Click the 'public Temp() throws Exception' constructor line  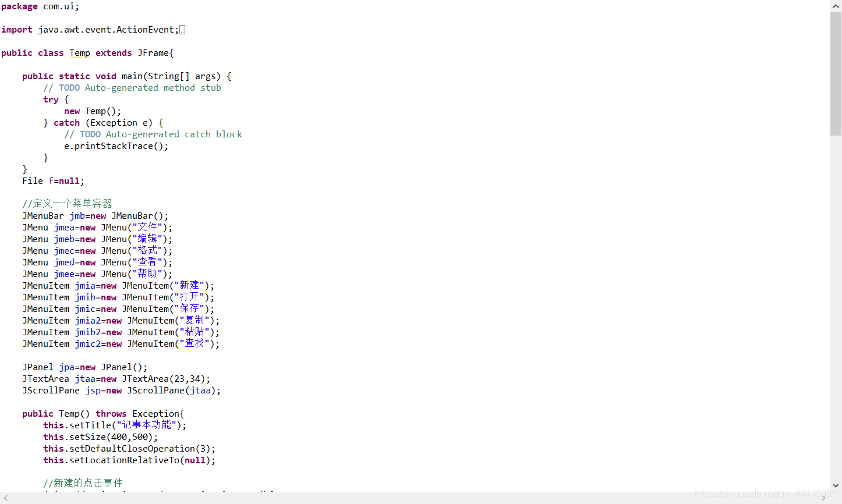coord(103,414)
